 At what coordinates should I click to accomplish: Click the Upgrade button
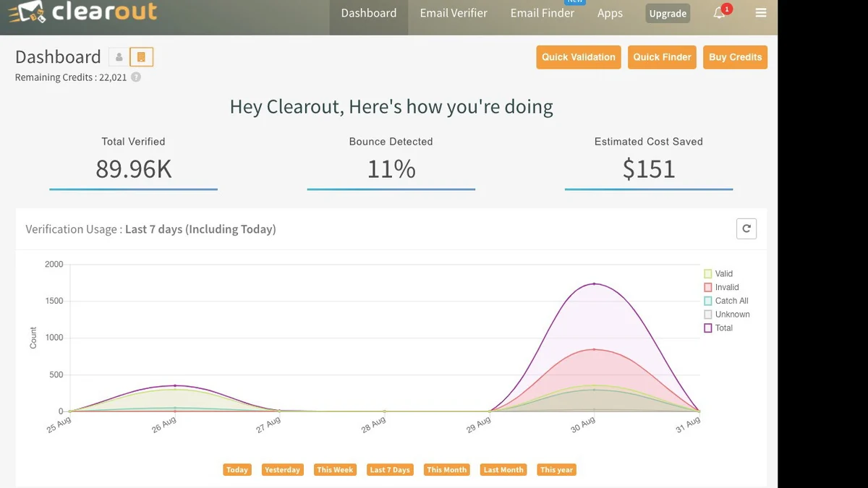[668, 14]
